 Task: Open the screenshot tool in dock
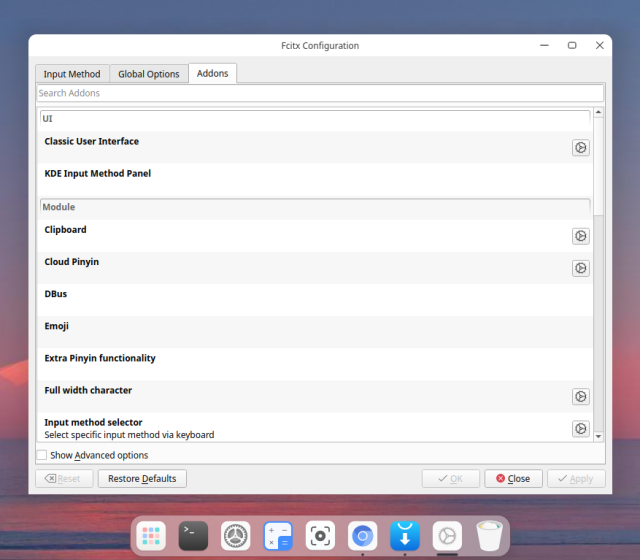pyautogui.click(x=320, y=536)
